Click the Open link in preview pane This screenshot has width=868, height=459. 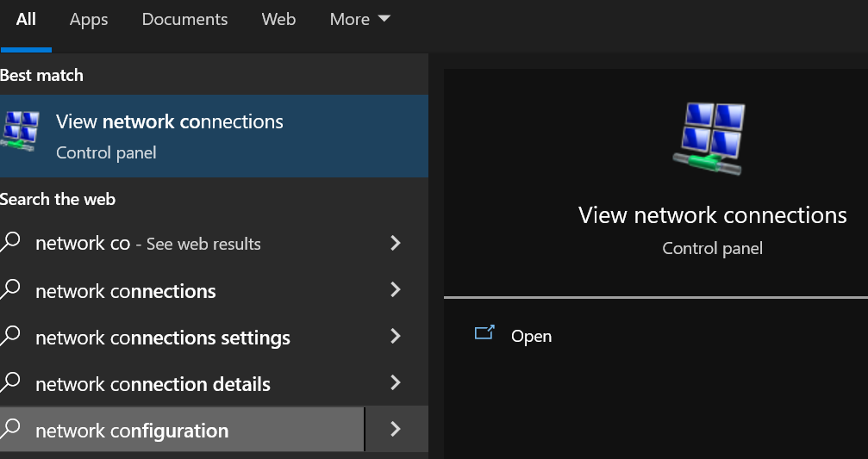point(531,336)
